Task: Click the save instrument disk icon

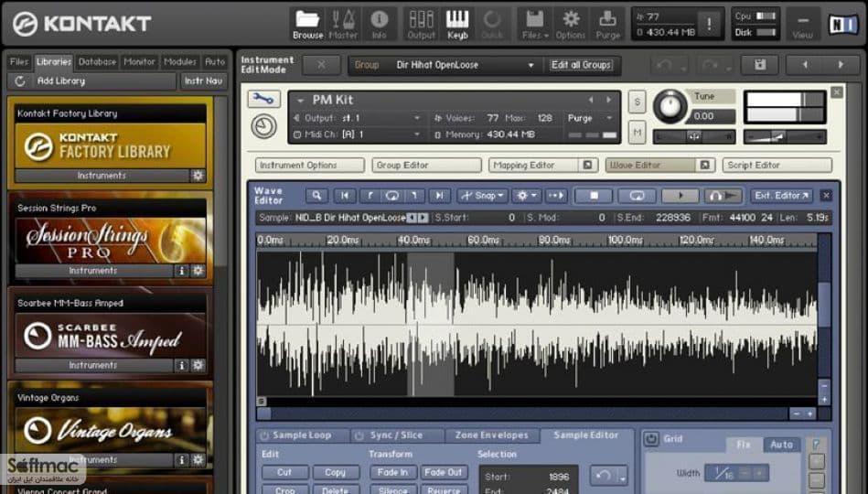Action: coord(760,65)
